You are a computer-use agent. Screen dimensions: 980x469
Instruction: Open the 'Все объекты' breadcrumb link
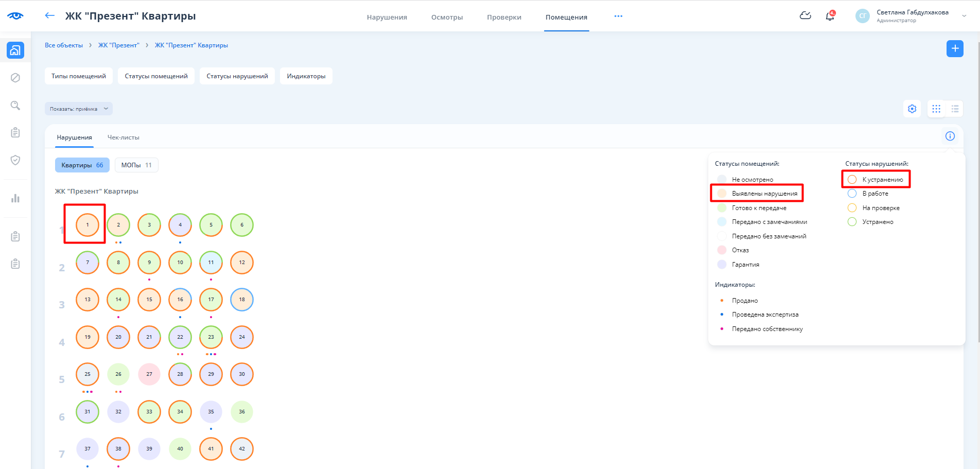(x=64, y=45)
